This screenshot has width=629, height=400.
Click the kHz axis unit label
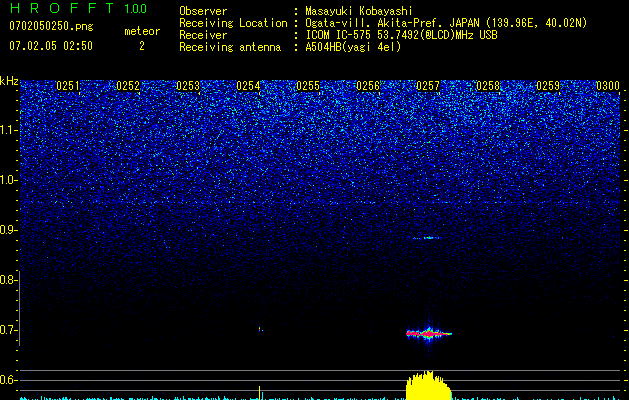(9, 81)
